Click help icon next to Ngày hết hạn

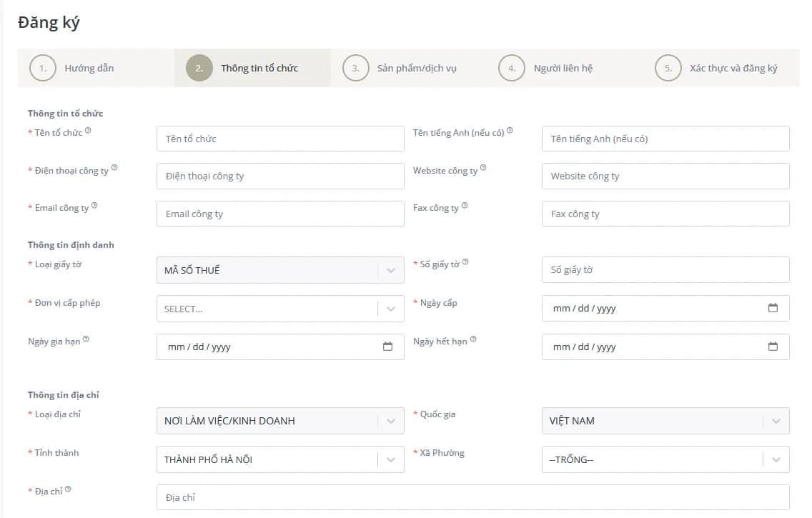(x=473, y=339)
